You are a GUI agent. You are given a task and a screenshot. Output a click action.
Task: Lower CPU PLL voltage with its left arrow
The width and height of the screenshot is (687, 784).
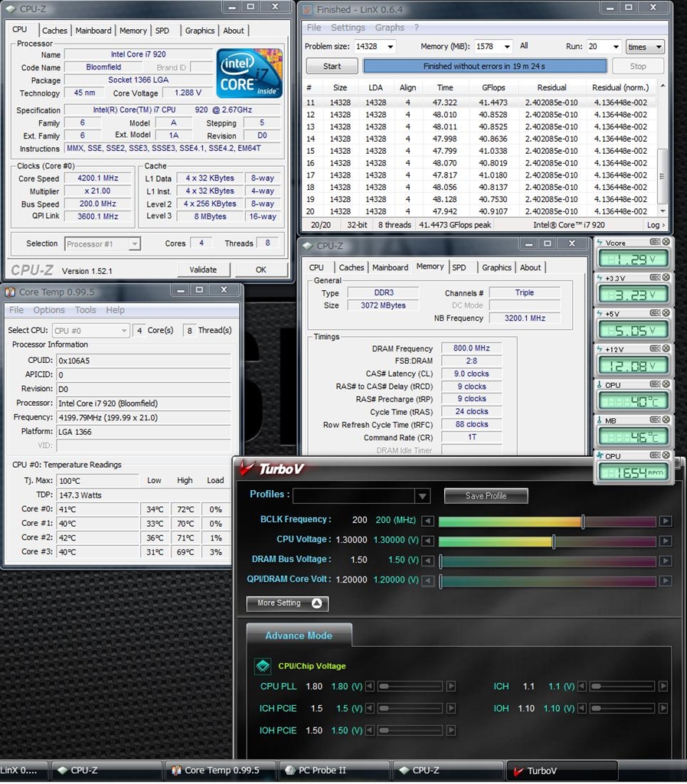[370, 687]
